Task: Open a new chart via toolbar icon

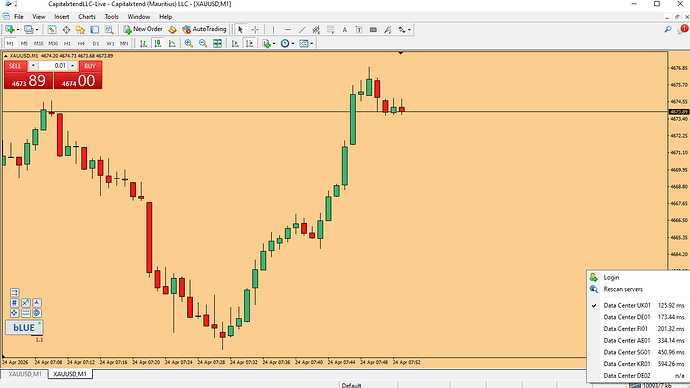Action: point(9,29)
